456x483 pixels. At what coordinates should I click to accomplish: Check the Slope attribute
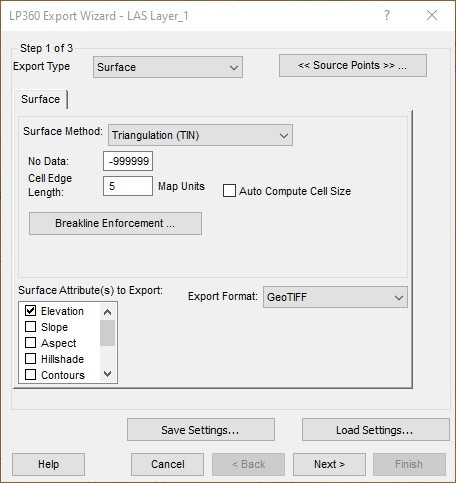(x=31, y=327)
